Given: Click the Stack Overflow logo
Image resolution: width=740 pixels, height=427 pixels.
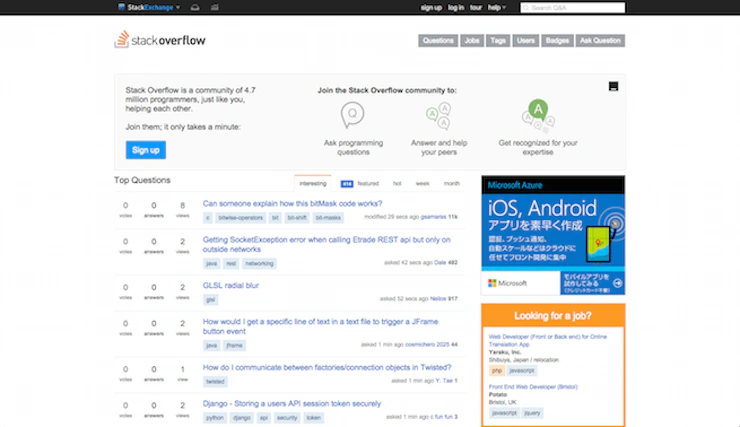Looking at the screenshot, I should [158, 40].
